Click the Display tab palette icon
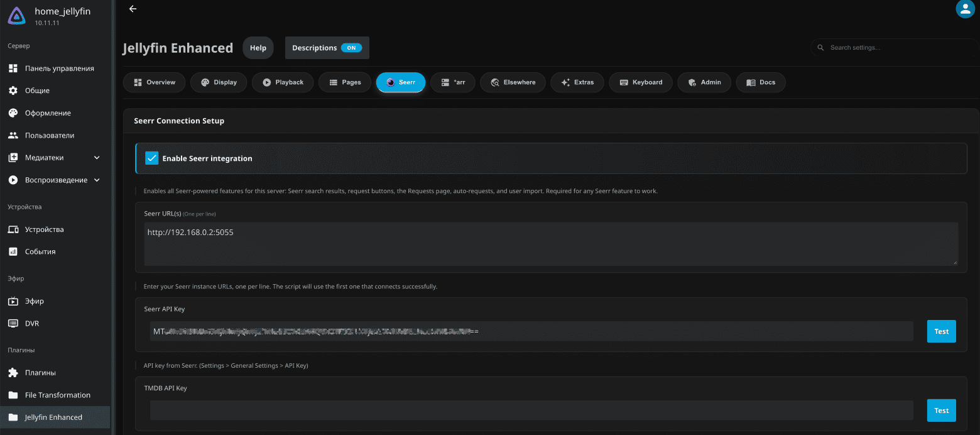Viewport: 980px width, 435px height. (205, 82)
